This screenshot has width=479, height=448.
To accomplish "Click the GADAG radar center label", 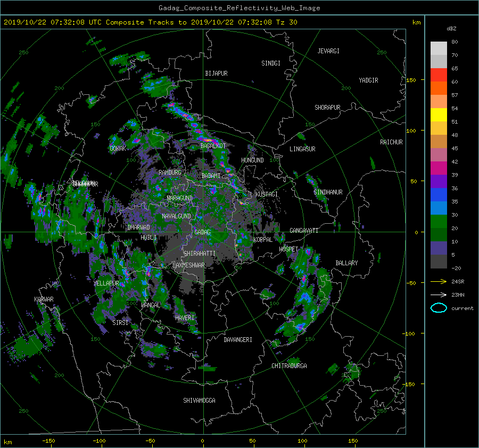I will point(203,232).
